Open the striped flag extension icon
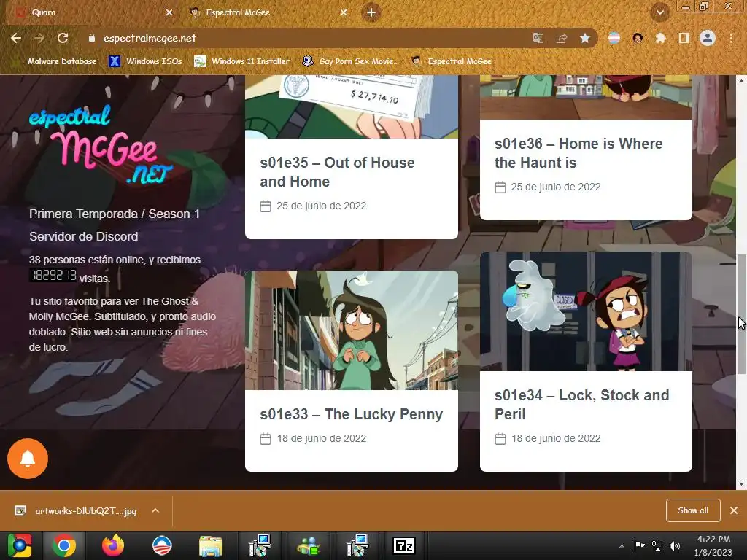The image size is (747, 560). tap(614, 38)
